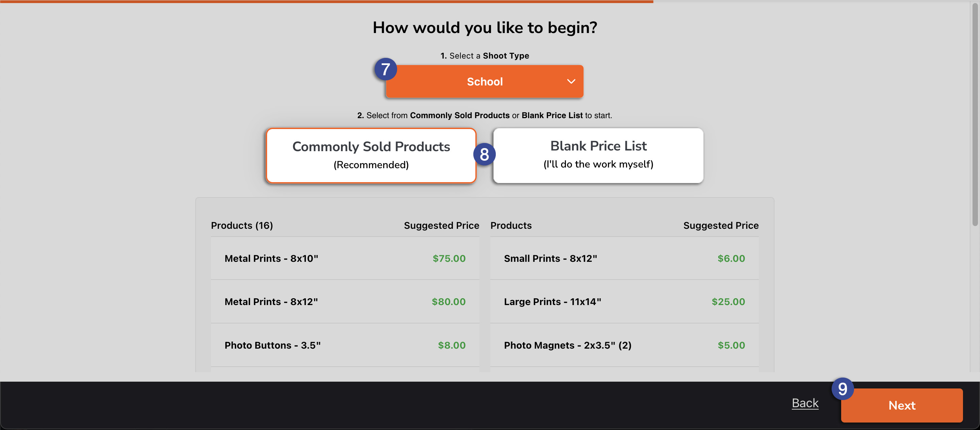Viewport: 980px width, 430px height.
Task: Click the Large Prints 11x14 product
Action: tap(553, 301)
